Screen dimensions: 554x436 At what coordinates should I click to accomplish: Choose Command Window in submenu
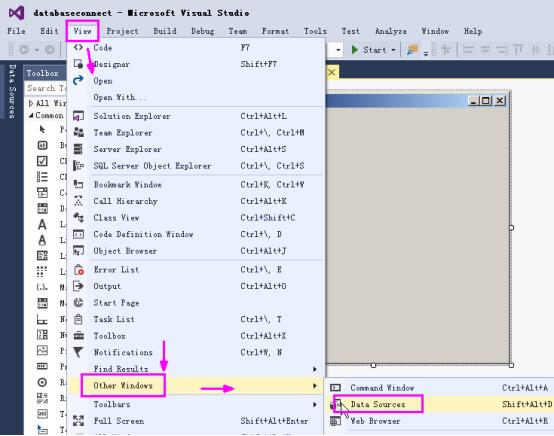pyautogui.click(x=441, y=388)
